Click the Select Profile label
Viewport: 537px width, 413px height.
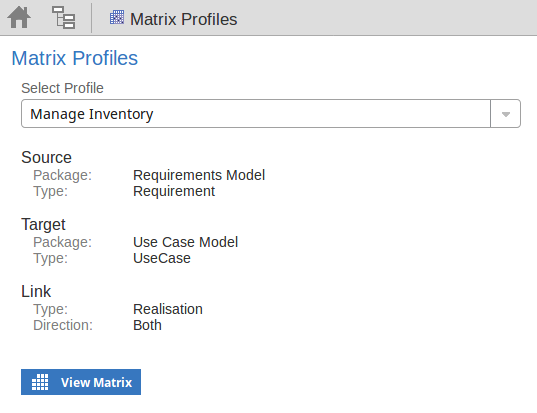[x=62, y=88]
